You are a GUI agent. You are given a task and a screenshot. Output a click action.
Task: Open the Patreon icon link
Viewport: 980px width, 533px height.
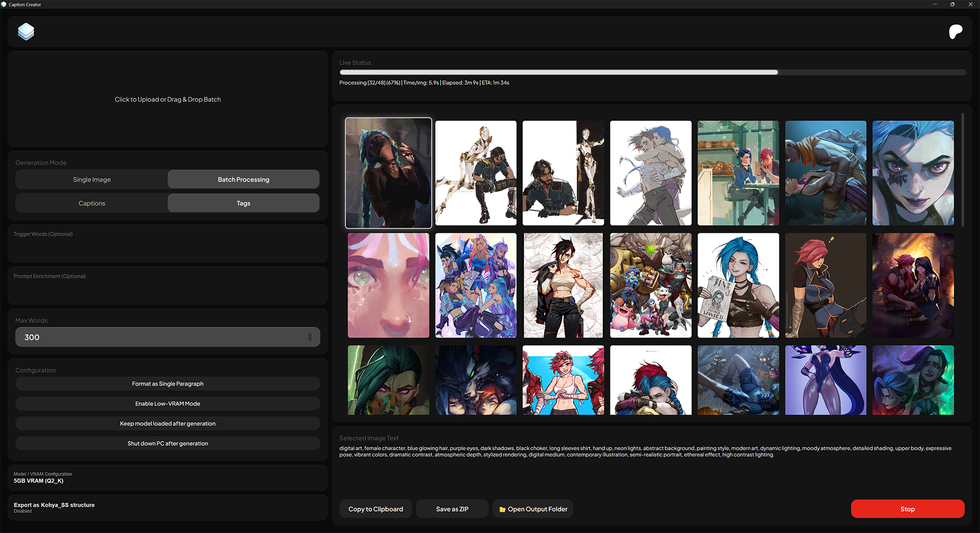pyautogui.click(x=955, y=32)
